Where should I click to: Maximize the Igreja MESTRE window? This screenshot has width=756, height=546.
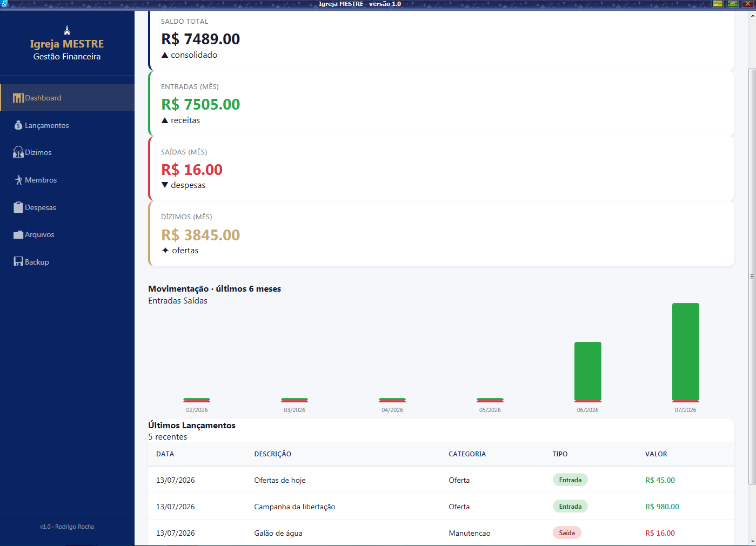click(x=733, y=4)
